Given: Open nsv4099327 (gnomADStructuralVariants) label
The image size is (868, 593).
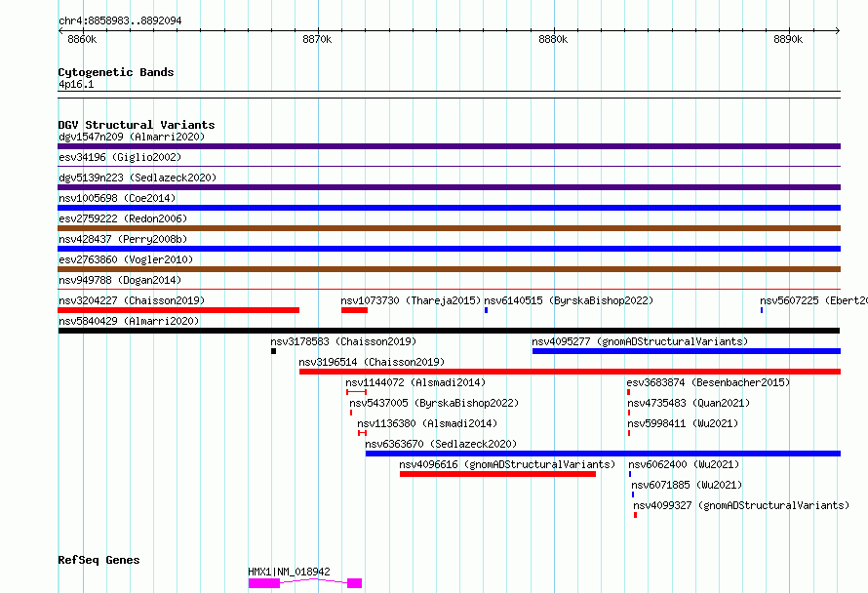Looking at the screenshot, I should point(741,505).
